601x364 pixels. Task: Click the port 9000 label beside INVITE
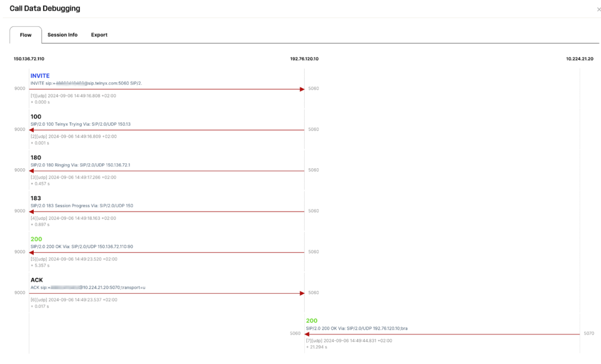[x=20, y=88]
